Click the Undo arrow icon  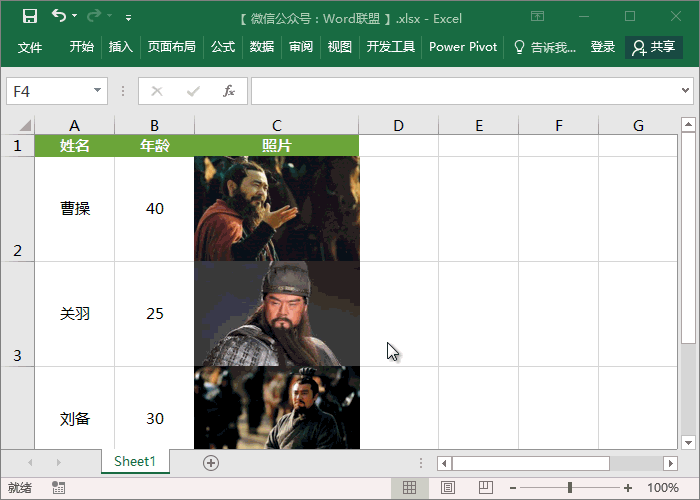pos(59,17)
